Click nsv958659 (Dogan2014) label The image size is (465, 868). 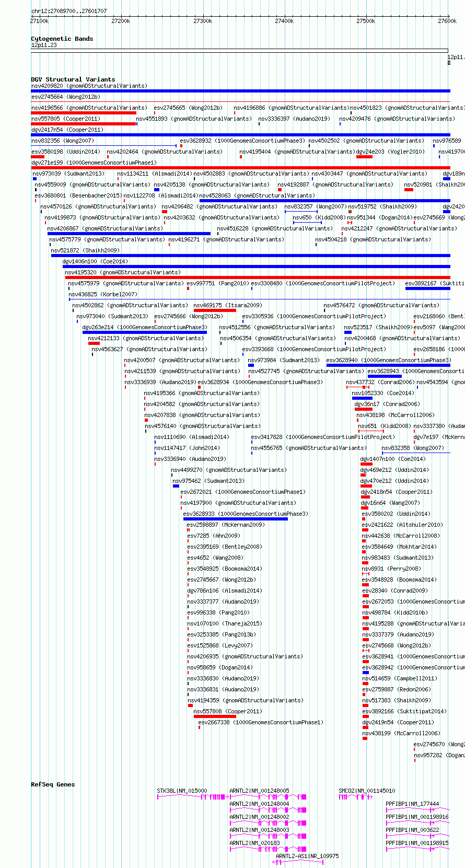pyautogui.click(x=219, y=667)
